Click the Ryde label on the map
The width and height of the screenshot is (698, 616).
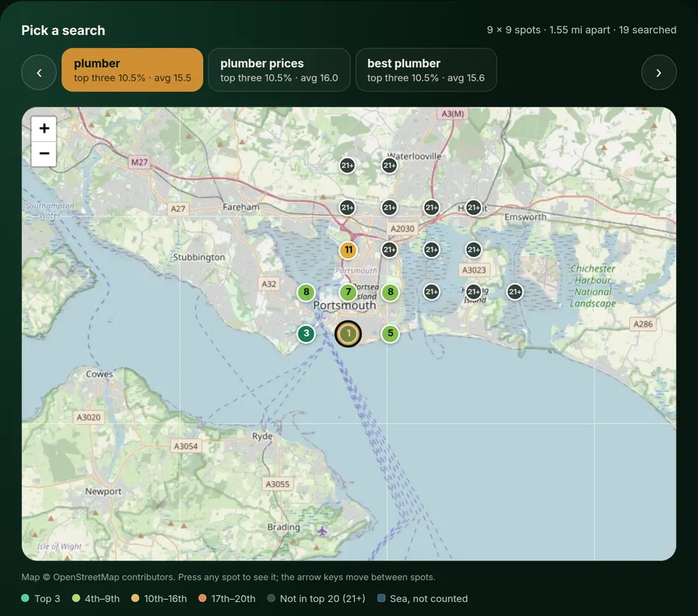[262, 436]
